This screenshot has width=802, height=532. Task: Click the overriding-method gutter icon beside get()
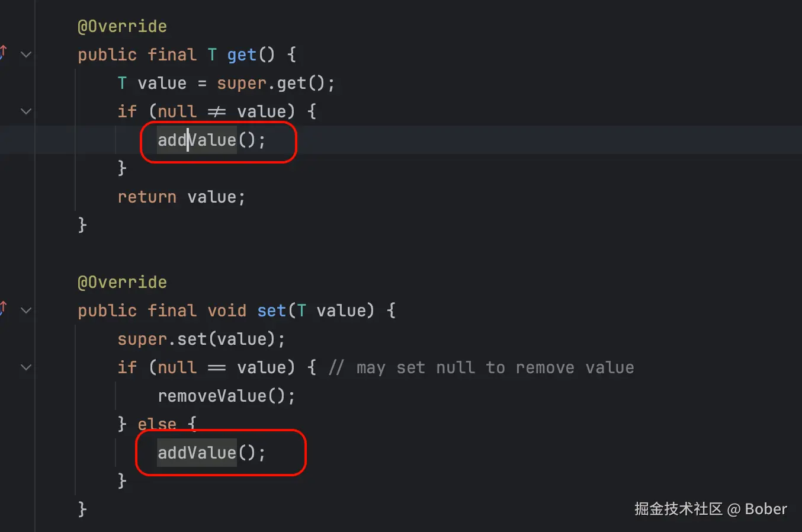[4, 53]
